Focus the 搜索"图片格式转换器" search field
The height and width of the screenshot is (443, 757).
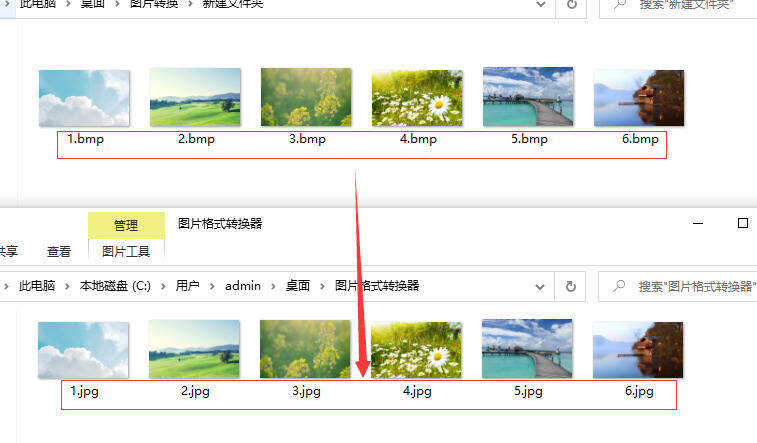click(x=690, y=286)
